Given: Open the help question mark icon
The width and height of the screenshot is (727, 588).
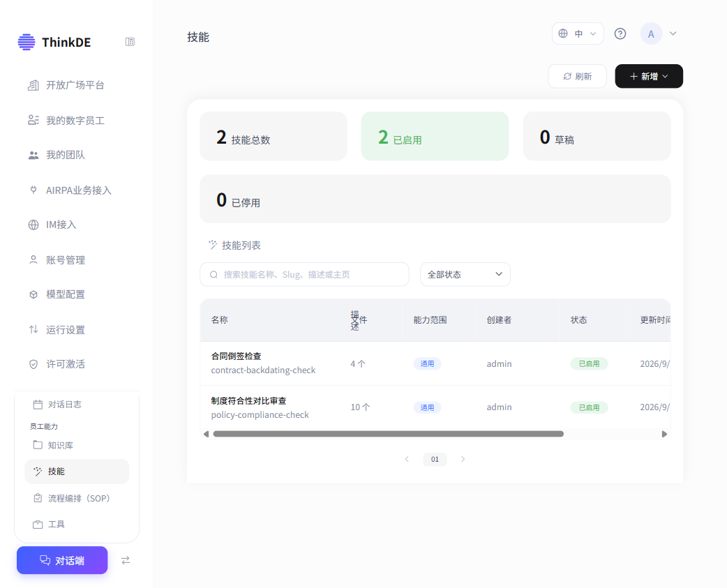Looking at the screenshot, I should pyautogui.click(x=620, y=33).
